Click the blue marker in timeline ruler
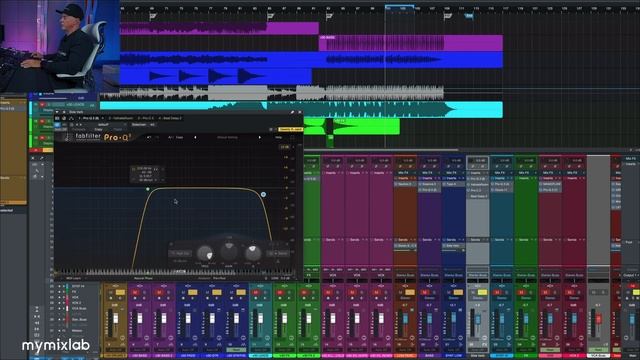The image size is (640, 360). point(469,16)
